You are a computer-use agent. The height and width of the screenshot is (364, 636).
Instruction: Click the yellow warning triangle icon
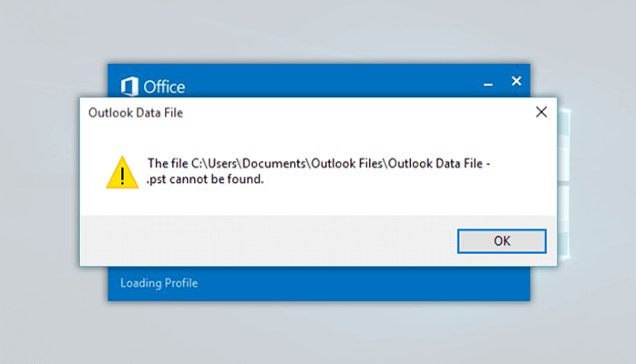click(122, 171)
